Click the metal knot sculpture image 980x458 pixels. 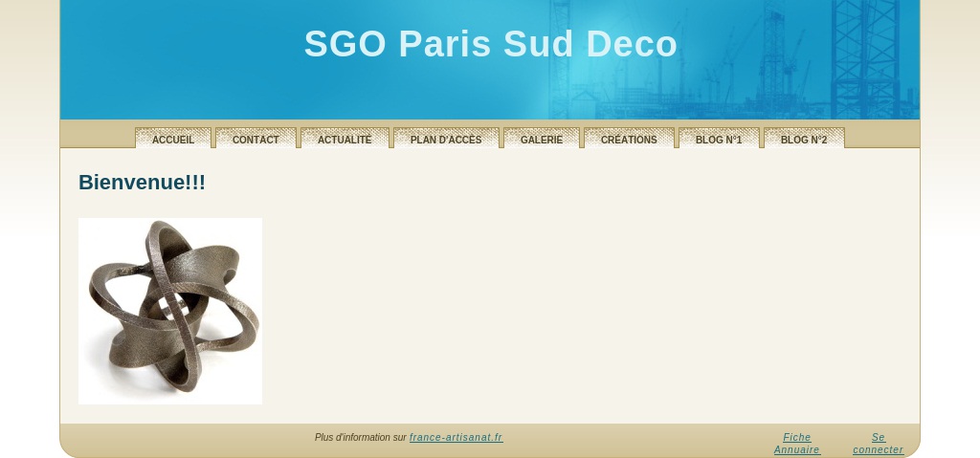(170, 311)
